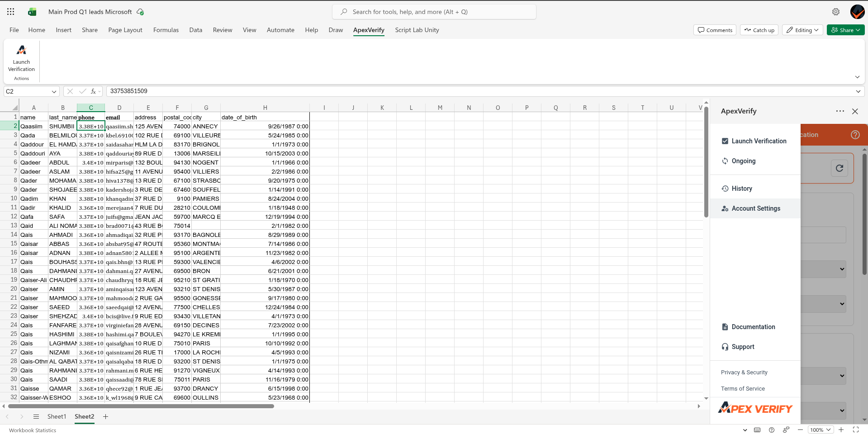
Task: Open the zoom level 100% dropdown
Action: pyautogui.click(x=820, y=430)
